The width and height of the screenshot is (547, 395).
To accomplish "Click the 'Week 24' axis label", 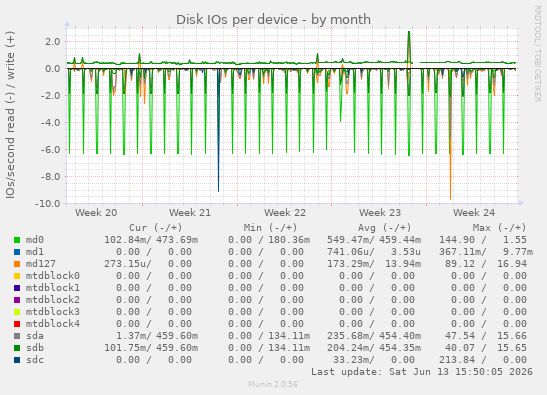I will 474,213.
